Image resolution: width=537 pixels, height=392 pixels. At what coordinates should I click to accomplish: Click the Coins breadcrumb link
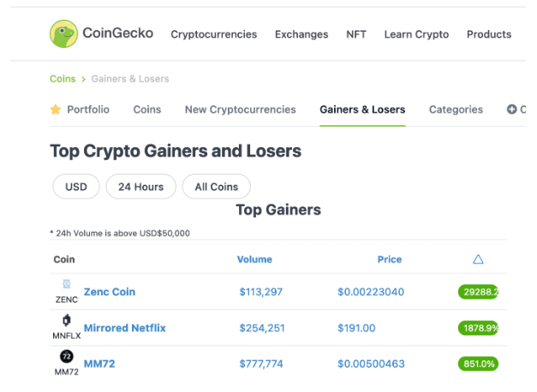coord(63,79)
